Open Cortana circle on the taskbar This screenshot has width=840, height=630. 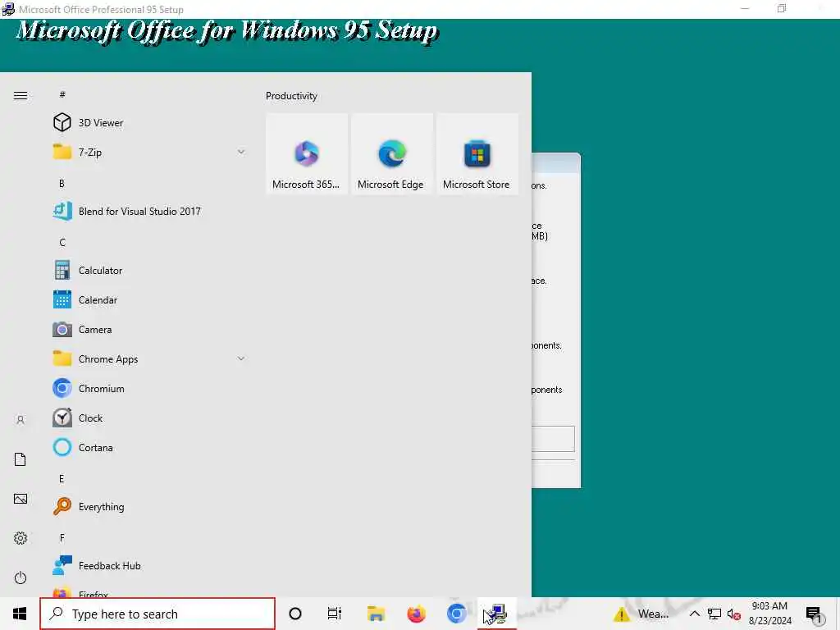(x=295, y=614)
